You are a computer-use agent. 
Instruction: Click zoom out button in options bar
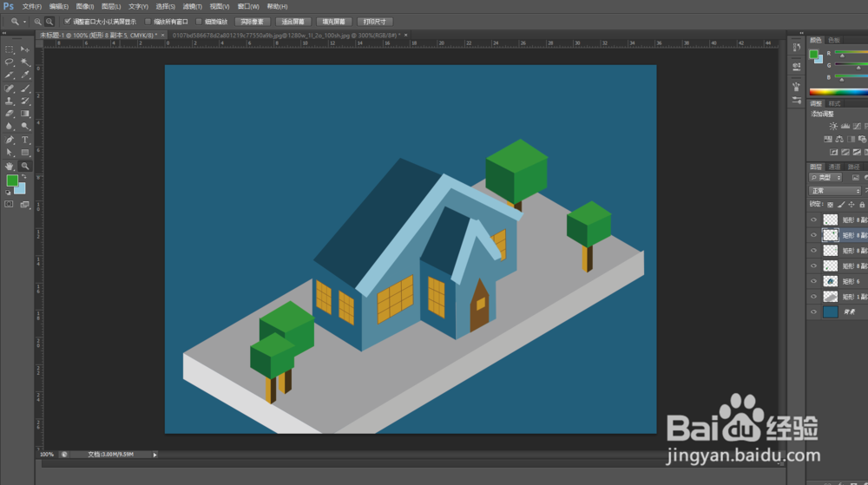pyautogui.click(x=49, y=22)
